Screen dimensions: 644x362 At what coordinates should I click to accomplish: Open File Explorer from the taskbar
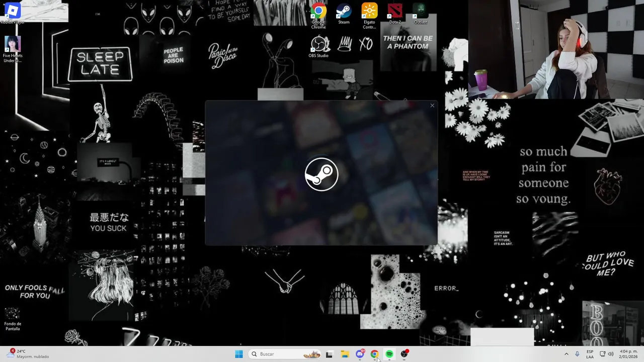click(345, 354)
